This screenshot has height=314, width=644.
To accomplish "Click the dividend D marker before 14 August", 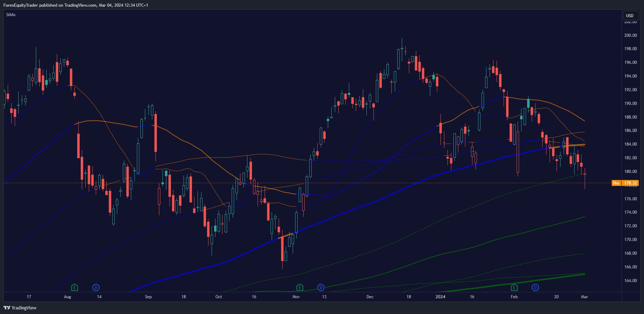I will click(x=96, y=288).
